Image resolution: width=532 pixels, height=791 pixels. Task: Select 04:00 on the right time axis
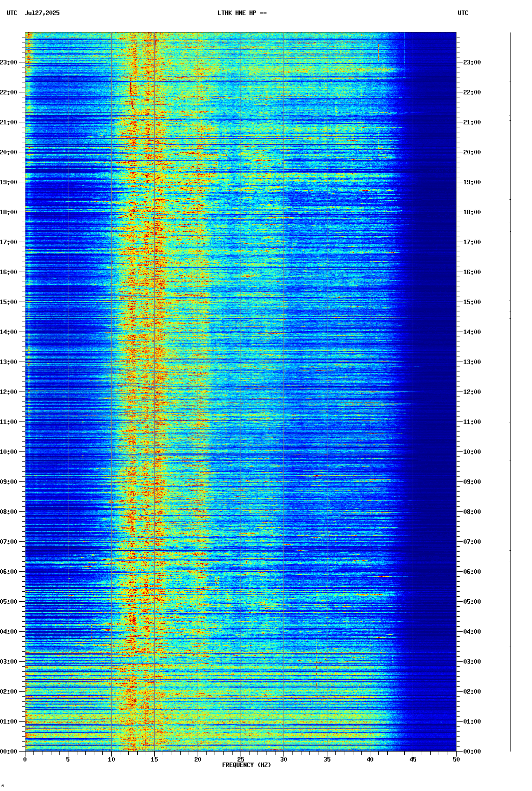pos(472,632)
